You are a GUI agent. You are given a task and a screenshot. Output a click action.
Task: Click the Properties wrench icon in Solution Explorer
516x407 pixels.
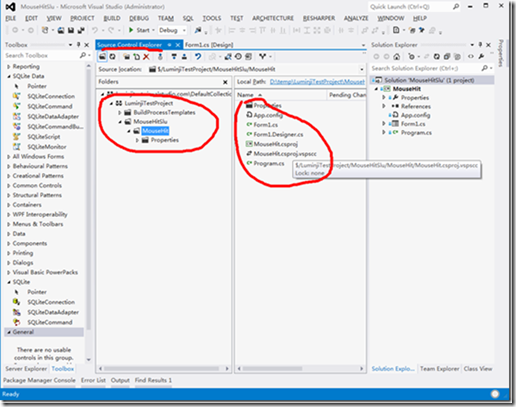pyautogui.click(x=481, y=57)
